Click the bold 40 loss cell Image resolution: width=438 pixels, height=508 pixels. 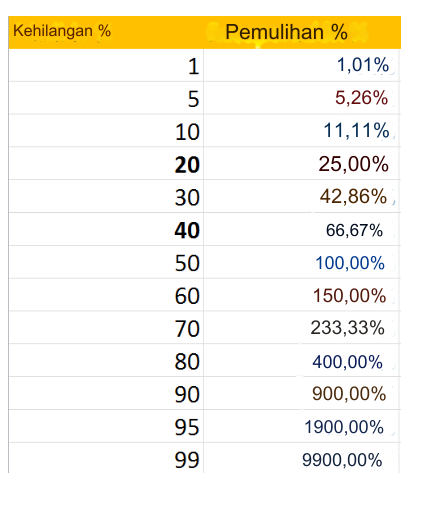[106, 229]
